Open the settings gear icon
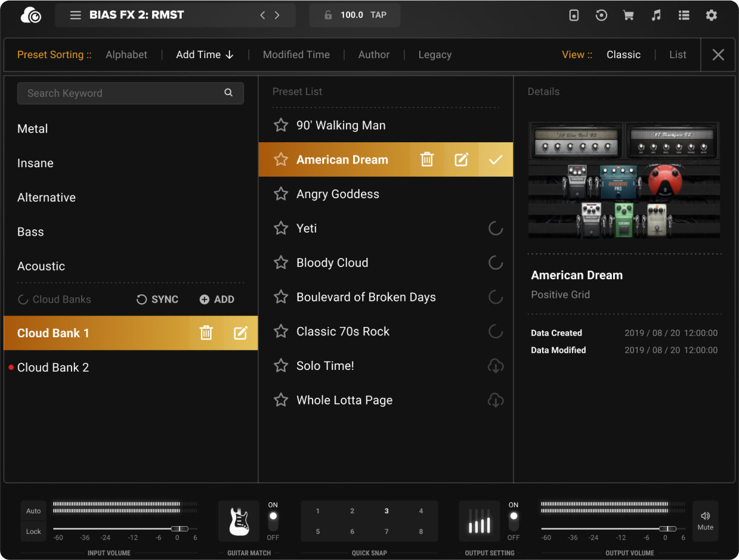This screenshot has height=560, width=739. coord(711,15)
